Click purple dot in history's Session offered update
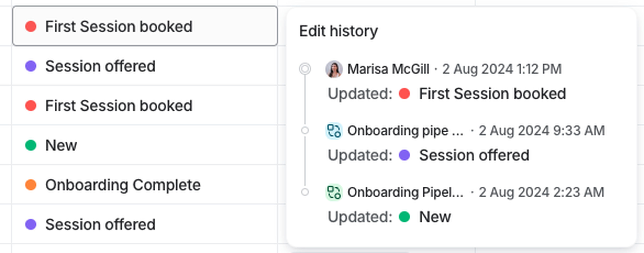The image size is (644, 253). click(x=404, y=155)
